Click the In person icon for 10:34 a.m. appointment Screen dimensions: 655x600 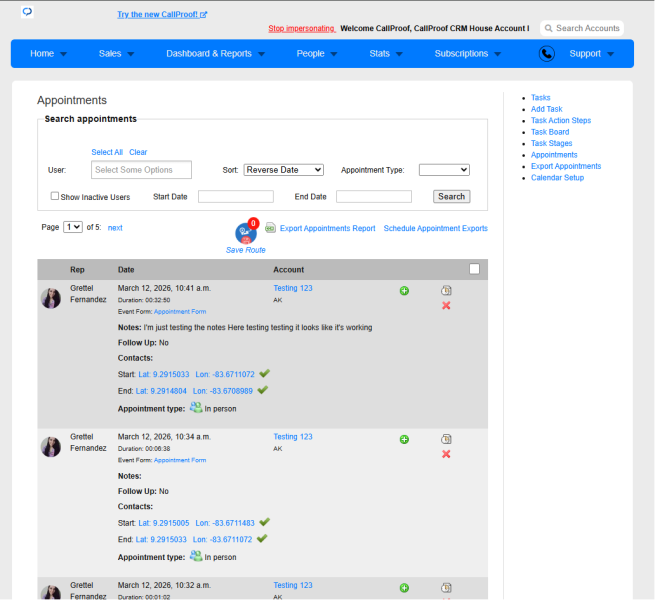pos(196,556)
